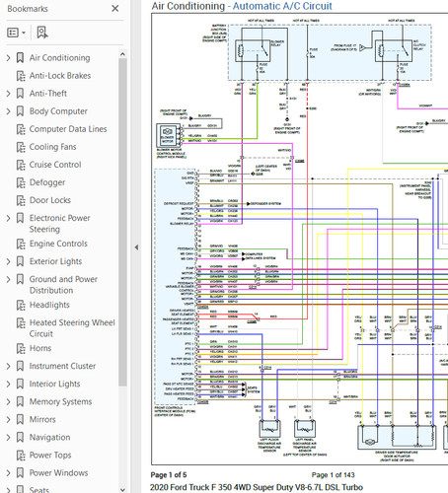
Task: Expand the Navigation bookmark
Action: [9, 437]
